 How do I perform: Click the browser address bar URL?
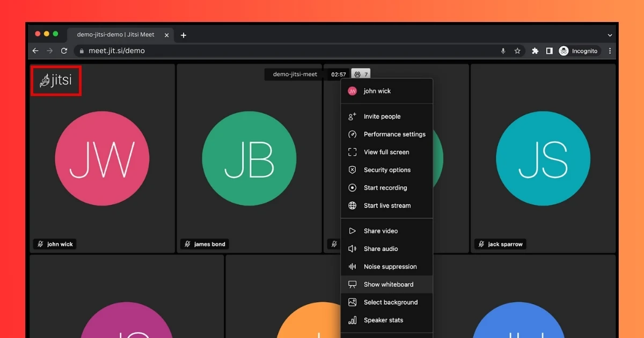pyautogui.click(x=116, y=51)
